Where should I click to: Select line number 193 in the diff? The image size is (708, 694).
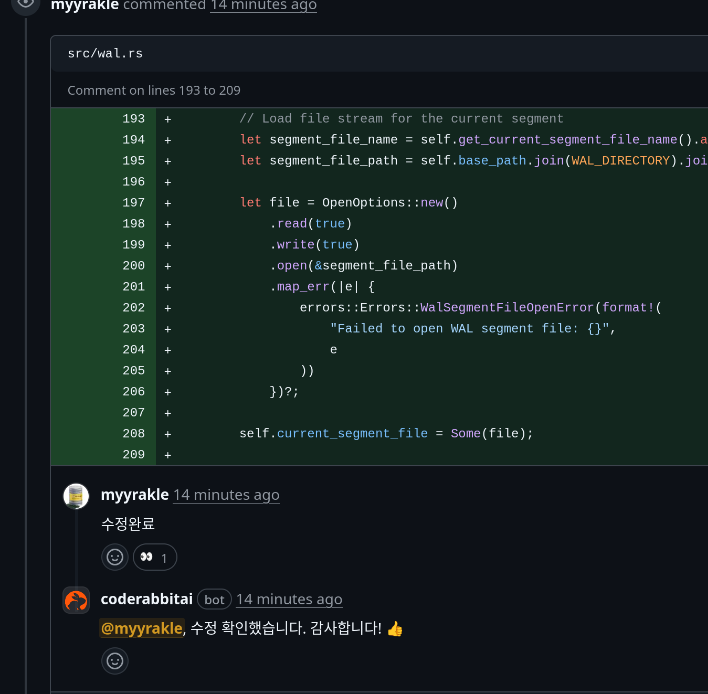click(x=134, y=119)
